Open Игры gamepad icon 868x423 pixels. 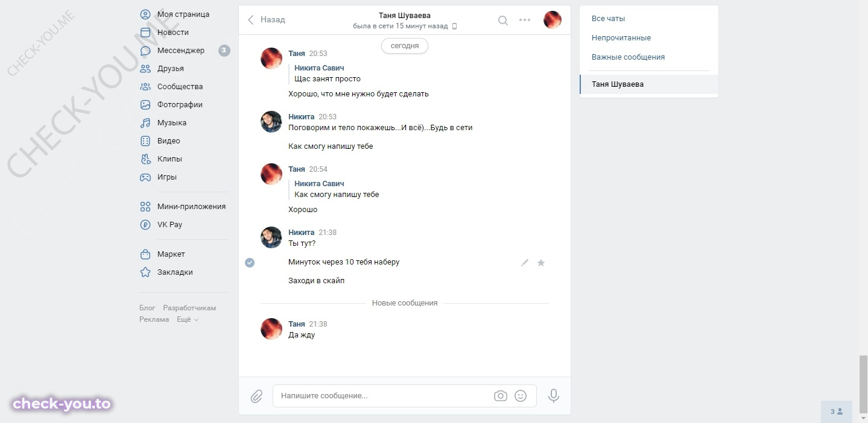[145, 177]
